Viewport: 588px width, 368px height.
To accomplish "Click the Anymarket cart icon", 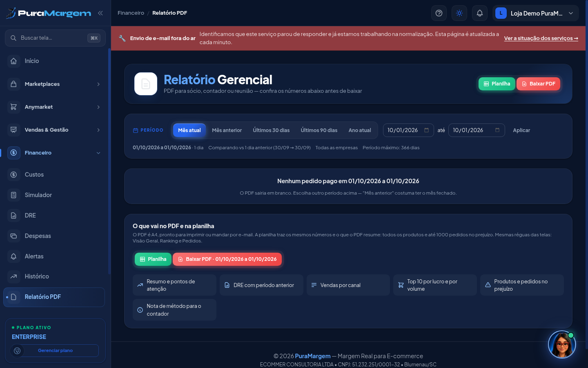I will pos(13,107).
